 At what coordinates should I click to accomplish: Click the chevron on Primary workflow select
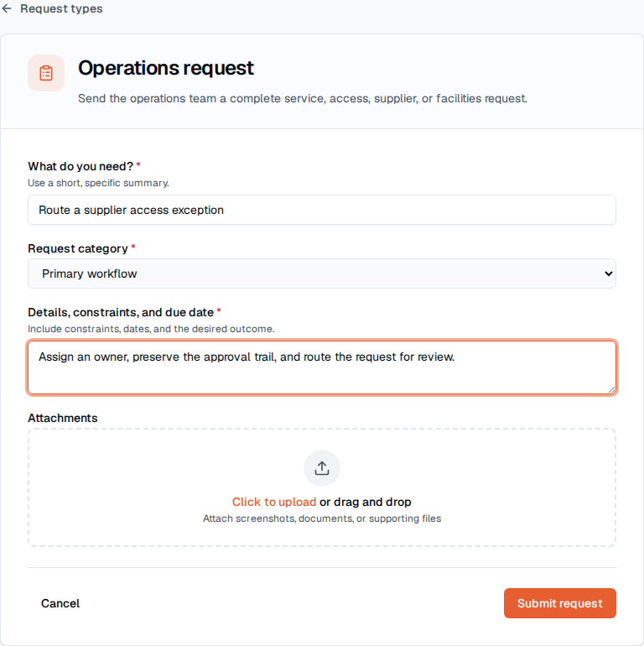608,274
